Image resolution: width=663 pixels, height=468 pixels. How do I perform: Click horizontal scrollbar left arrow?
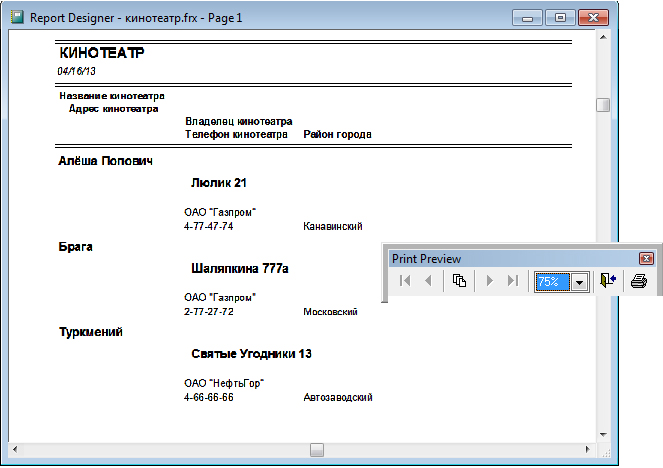coord(15,449)
